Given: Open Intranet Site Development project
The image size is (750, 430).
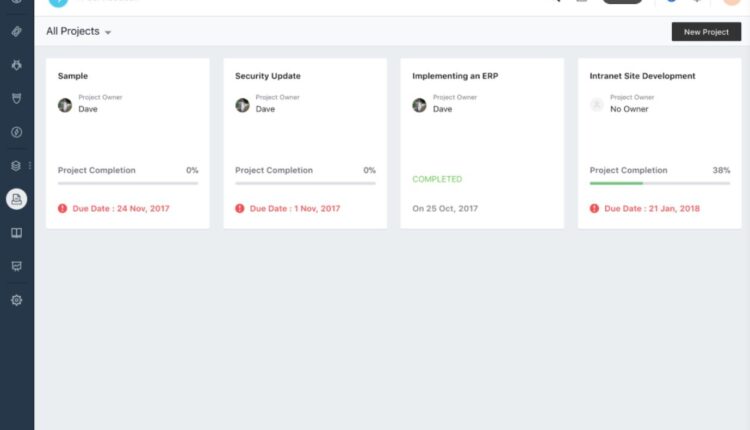Looking at the screenshot, I should [x=642, y=76].
